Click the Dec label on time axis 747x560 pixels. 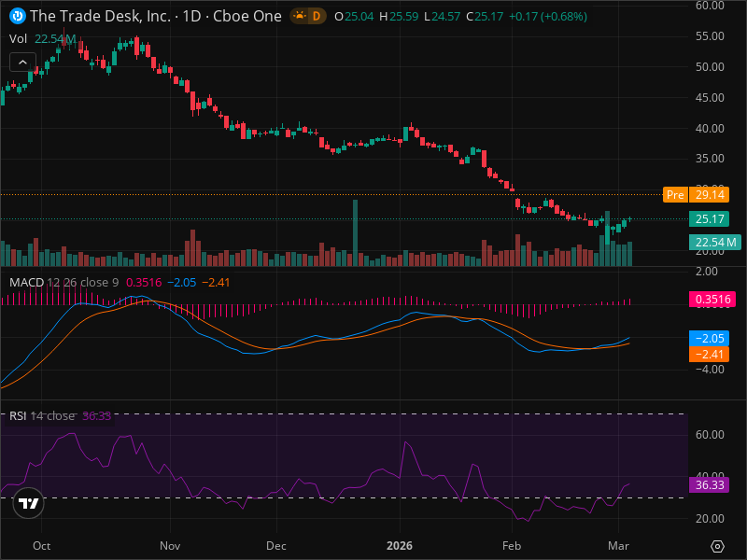pyautogui.click(x=276, y=546)
